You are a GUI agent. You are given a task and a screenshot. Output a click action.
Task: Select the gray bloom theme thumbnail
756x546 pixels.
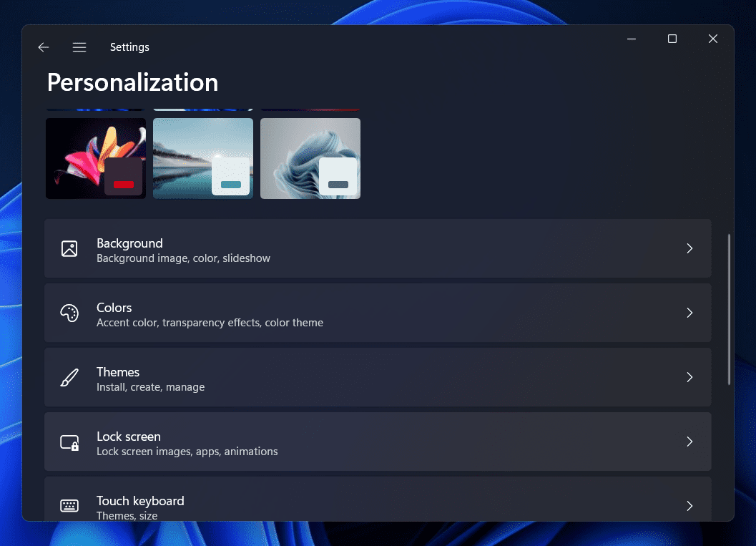310,158
